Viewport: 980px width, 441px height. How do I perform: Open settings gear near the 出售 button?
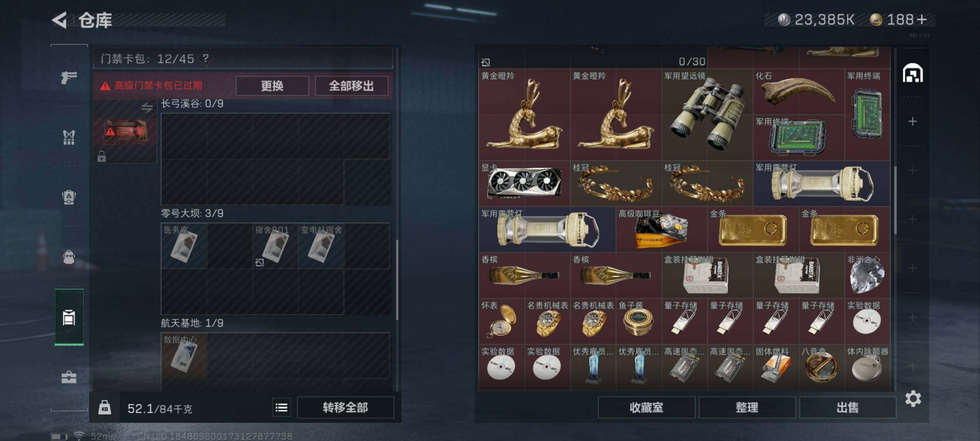913,399
